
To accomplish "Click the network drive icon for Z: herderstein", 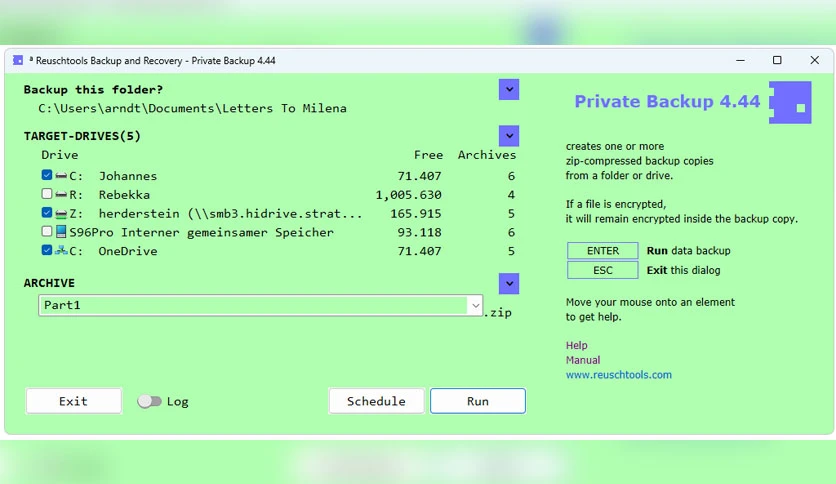I will tap(61, 213).
